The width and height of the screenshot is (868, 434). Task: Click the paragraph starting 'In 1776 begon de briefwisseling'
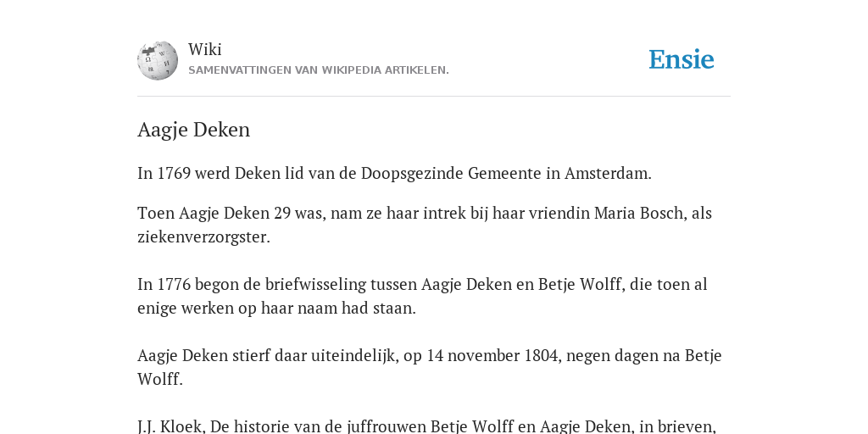(422, 296)
